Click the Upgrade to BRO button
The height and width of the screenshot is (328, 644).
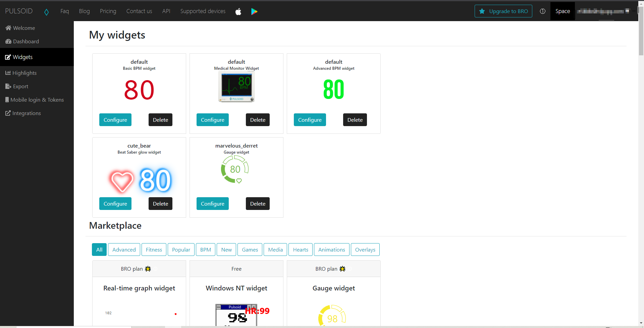click(503, 11)
